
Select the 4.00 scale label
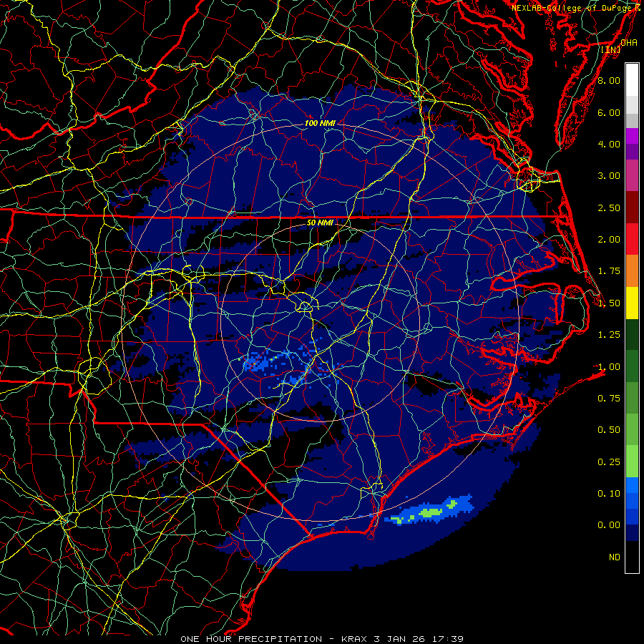pos(609,144)
